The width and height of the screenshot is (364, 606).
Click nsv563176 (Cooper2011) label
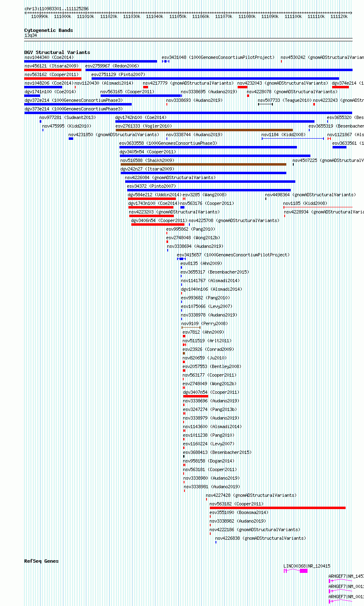(x=207, y=203)
